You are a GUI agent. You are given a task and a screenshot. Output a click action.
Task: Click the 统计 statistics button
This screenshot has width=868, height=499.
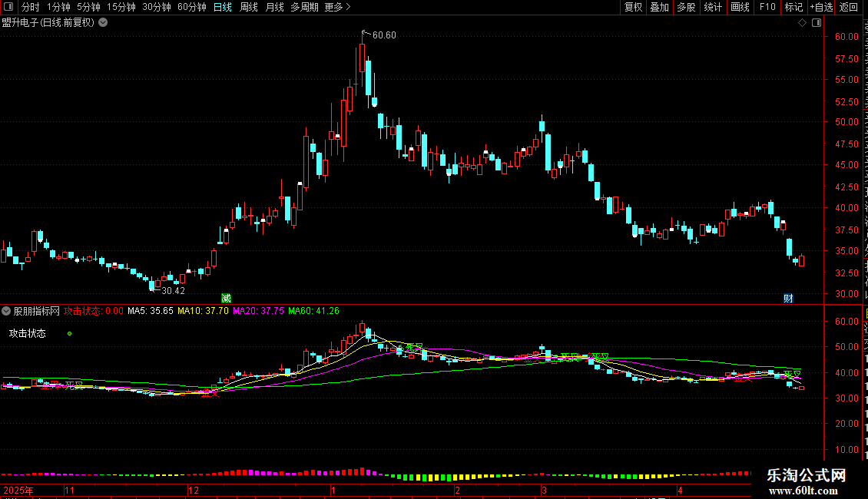[x=712, y=7]
